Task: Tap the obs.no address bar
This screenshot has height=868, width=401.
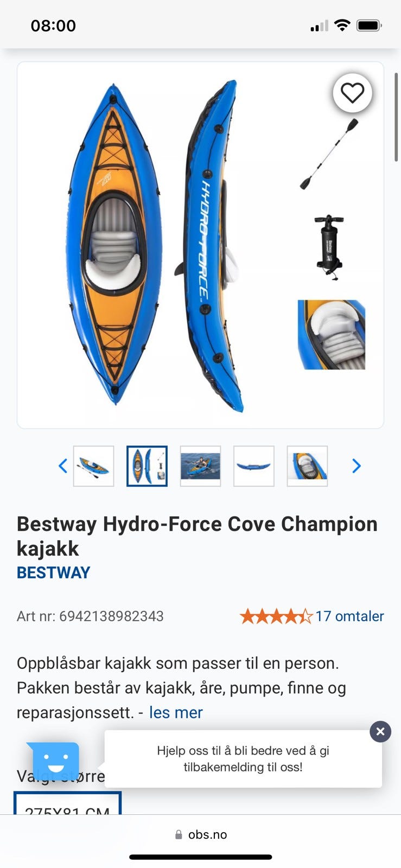Action: click(201, 834)
